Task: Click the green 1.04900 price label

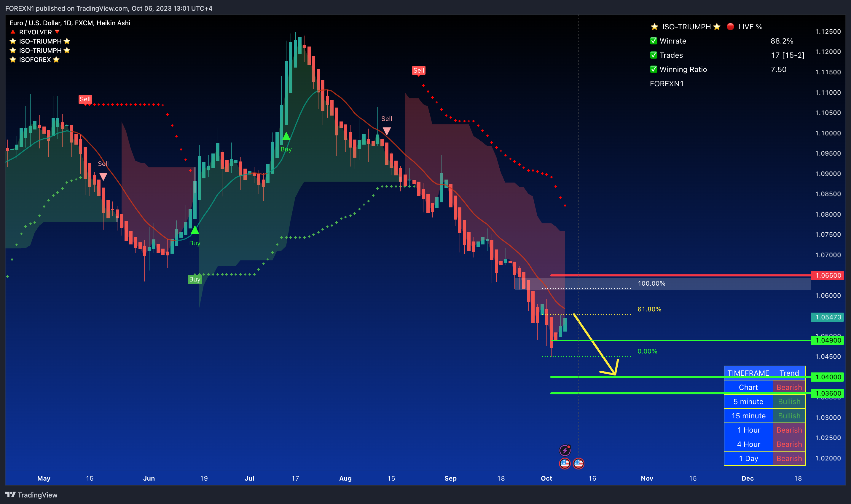Action: 827,340
